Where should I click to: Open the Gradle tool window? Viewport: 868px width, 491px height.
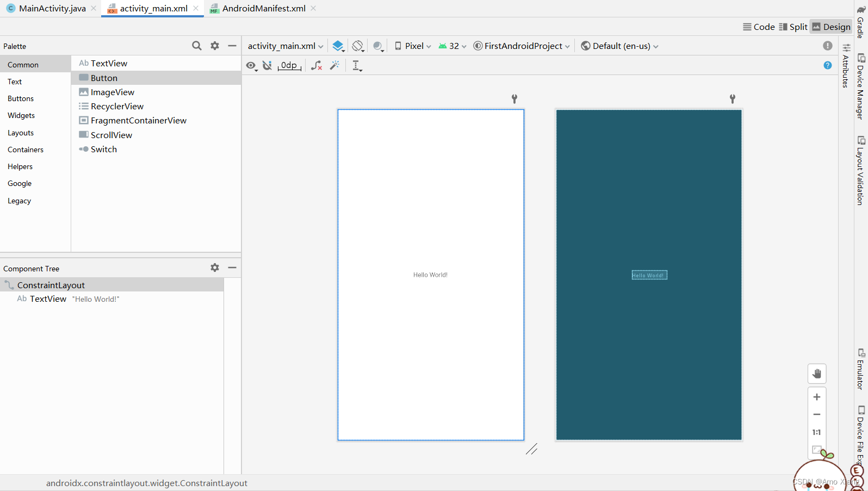click(x=860, y=22)
